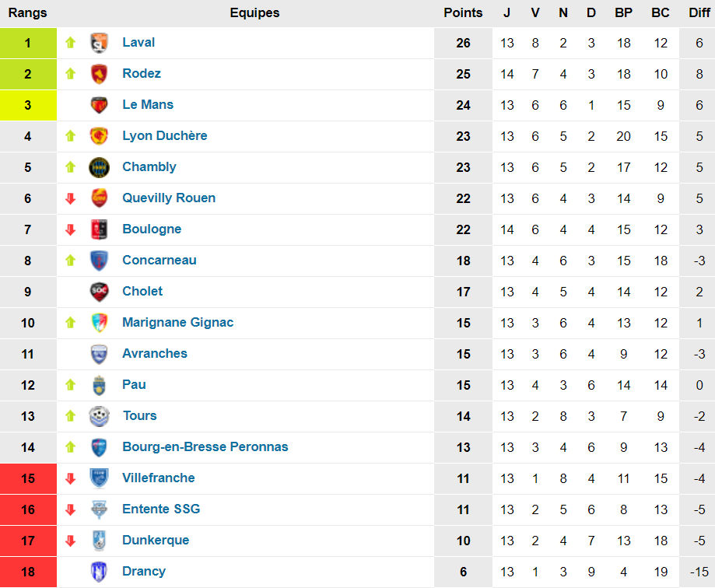This screenshot has width=715, height=588.
Task: Click the red down arrow beside Dunkerque
Action: pos(71,541)
